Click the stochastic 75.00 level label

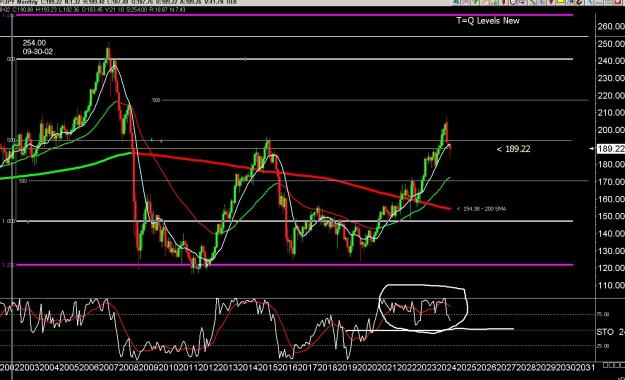click(602, 314)
